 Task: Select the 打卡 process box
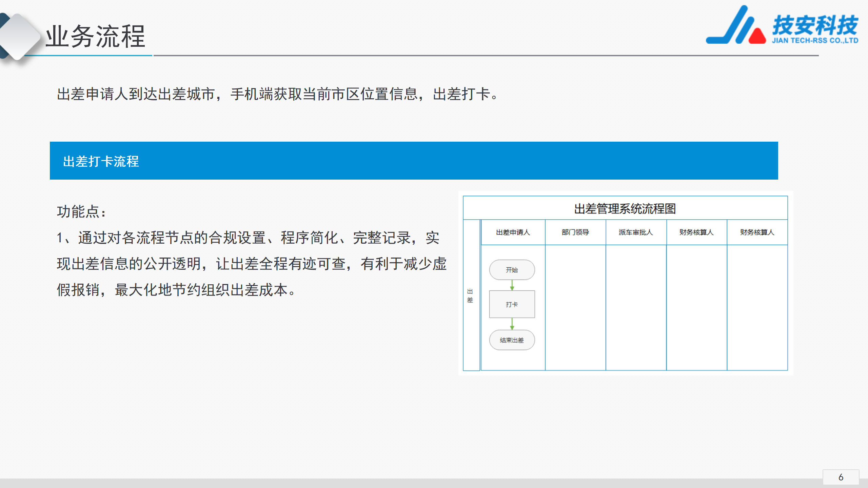click(512, 304)
